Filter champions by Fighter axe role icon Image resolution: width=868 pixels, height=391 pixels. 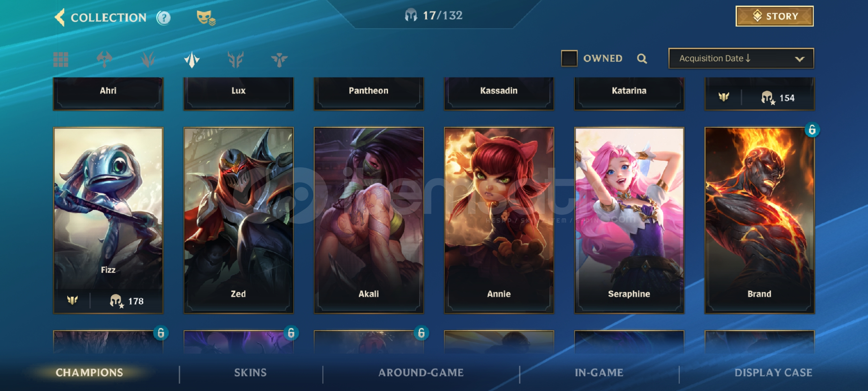tap(104, 59)
